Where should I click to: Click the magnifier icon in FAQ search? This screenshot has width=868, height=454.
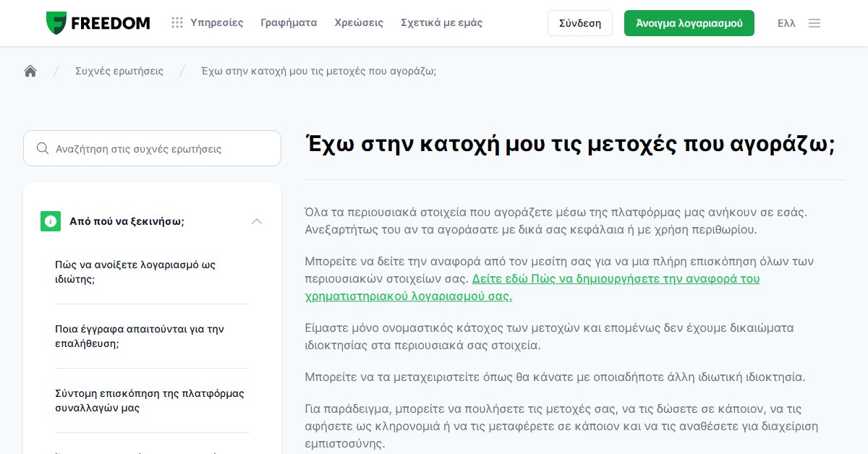point(43,148)
